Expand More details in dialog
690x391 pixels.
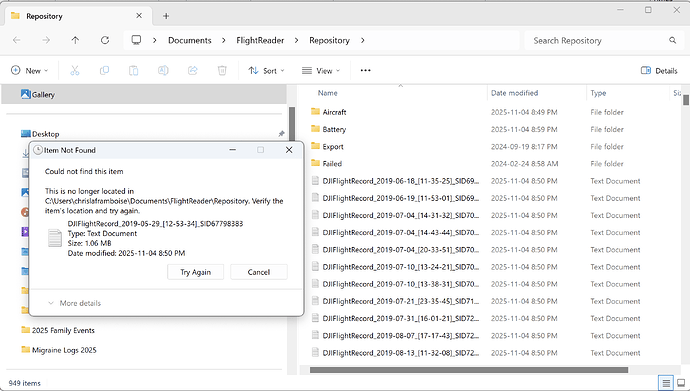[x=74, y=303]
